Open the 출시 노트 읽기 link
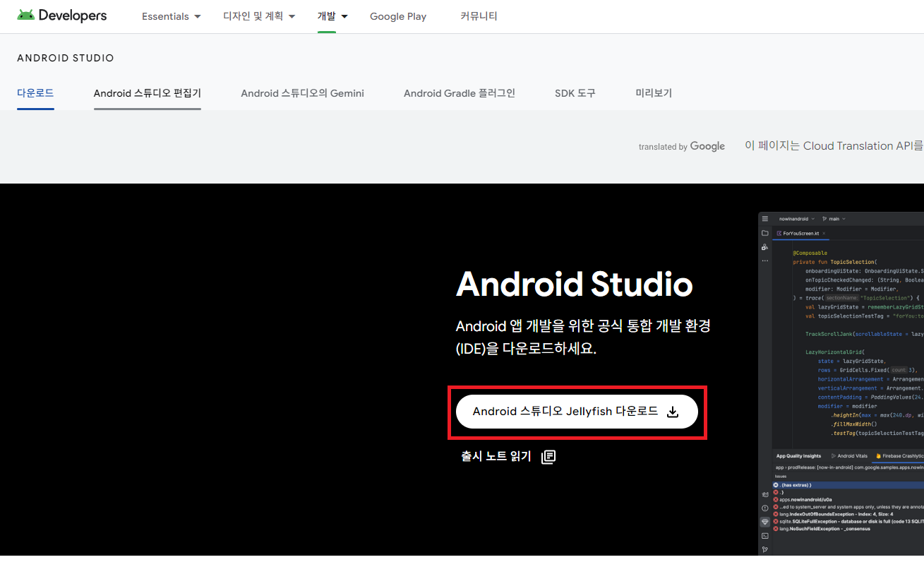Screen dimensions: 924x574 [496, 456]
